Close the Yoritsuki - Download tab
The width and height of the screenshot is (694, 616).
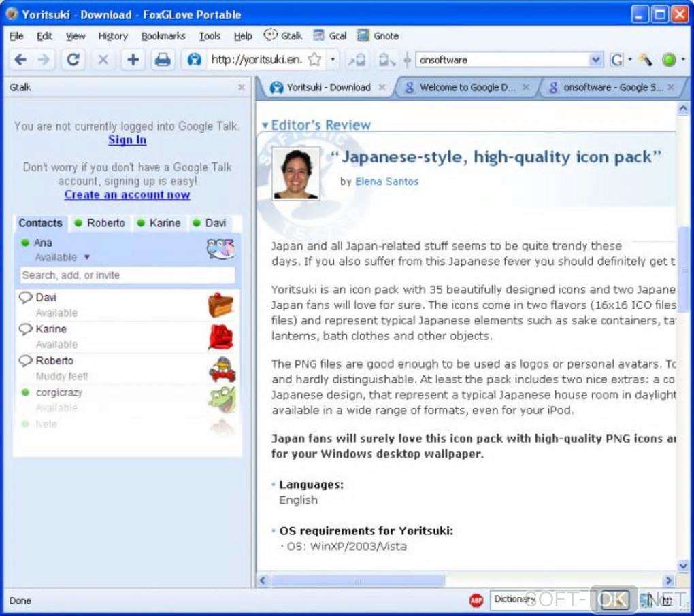382,87
